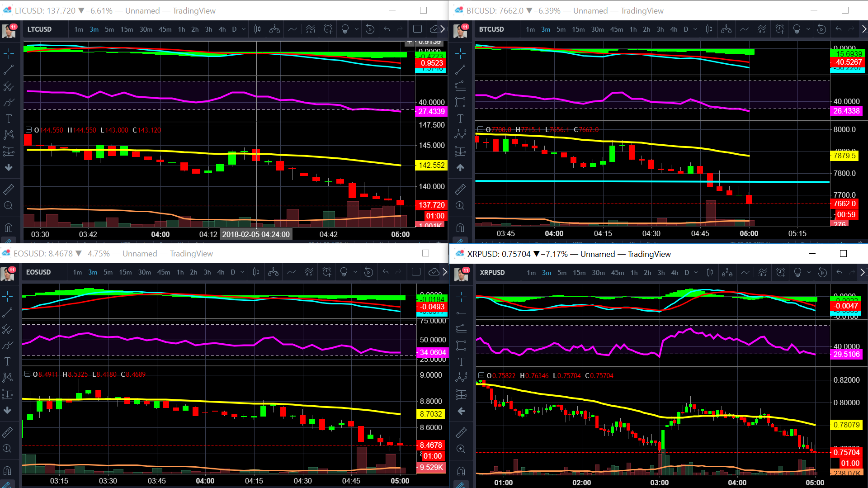Viewport: 868px width, 488px height.
Task: Select horizontal line tool in XRPUSD sidebar
Action: pyautogui.click(x=461, y=313)
